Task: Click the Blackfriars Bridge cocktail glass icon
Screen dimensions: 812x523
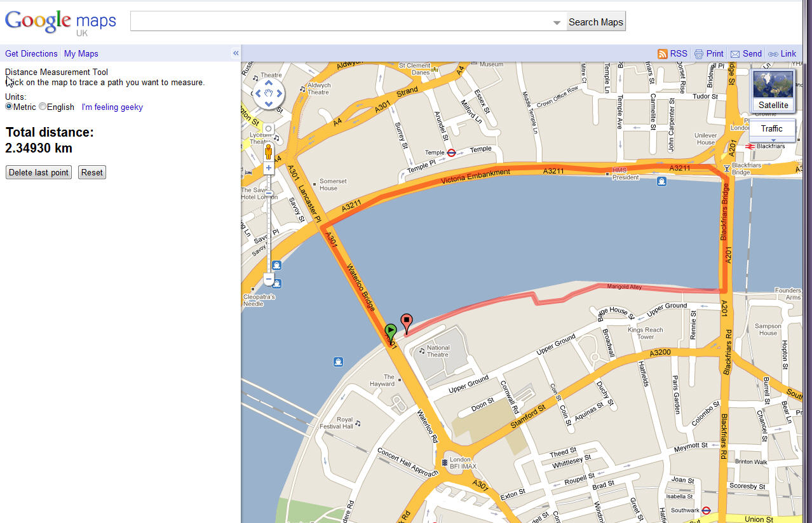Action: (726, 168)
